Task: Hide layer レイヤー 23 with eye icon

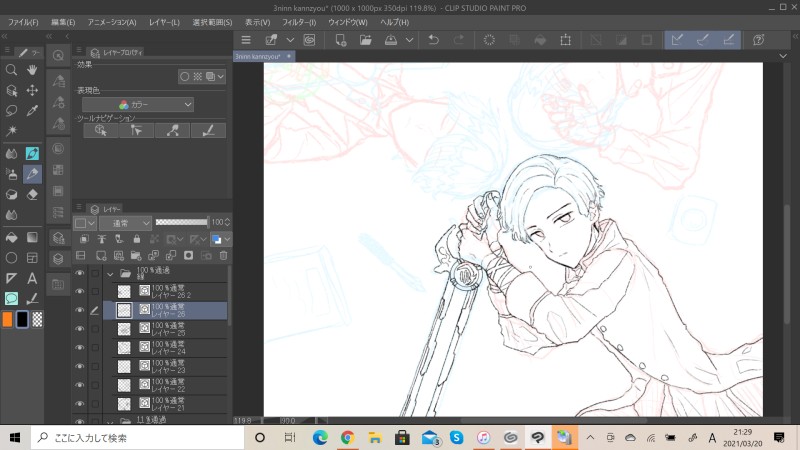Action: (80, 367)
